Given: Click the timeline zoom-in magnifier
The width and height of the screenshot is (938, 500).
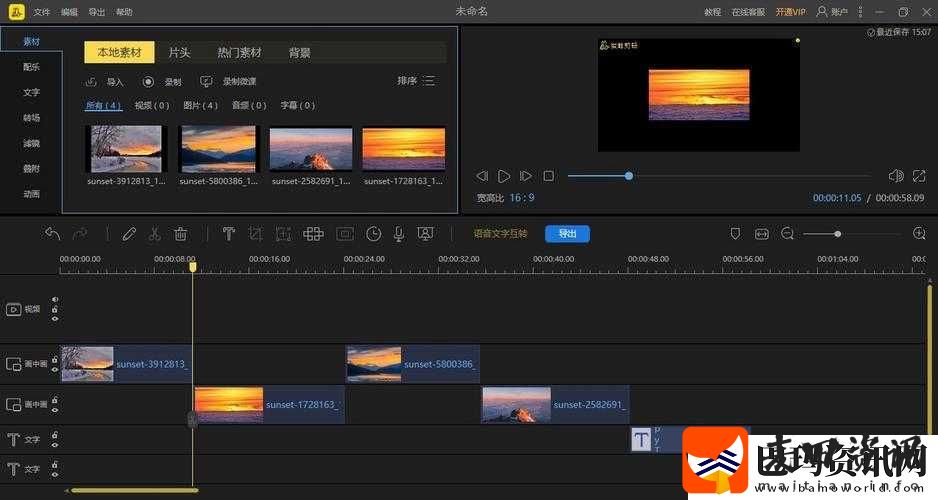Looking at the screenshot, I should (919, 233).
